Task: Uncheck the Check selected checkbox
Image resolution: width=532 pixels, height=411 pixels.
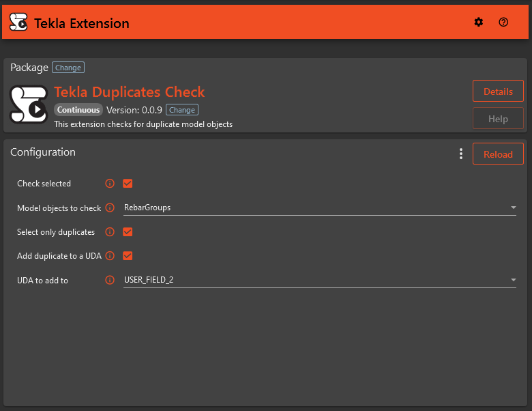Action: pyautogui.click(x=128, y=184)
